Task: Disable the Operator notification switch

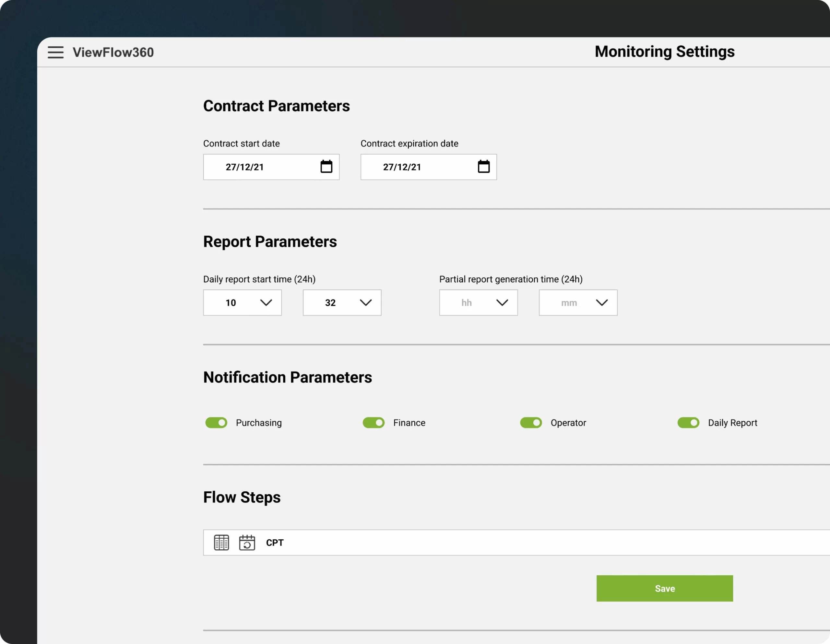Action: tap(531, 423)
